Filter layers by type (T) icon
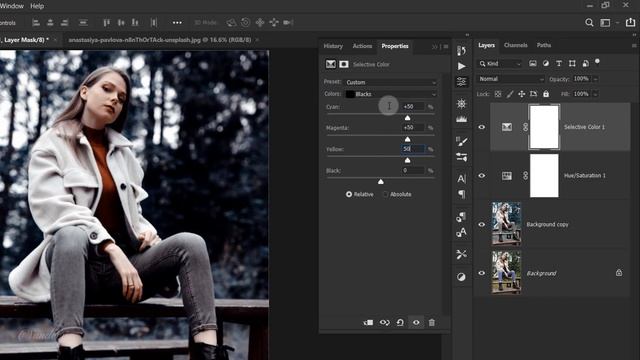 [559, 63]
